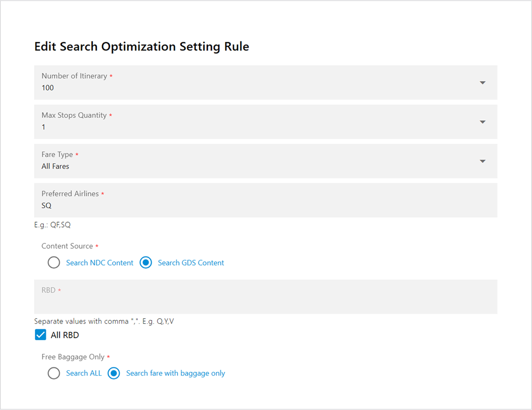Open the Max Stops Quantity dropdown arrow

pyautogui.click(x=482, y=122)
